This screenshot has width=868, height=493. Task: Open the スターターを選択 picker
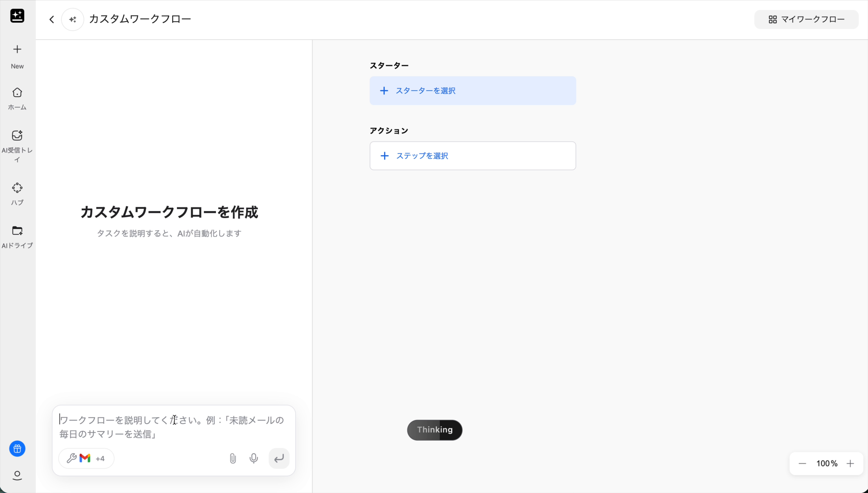coord(472,91)
